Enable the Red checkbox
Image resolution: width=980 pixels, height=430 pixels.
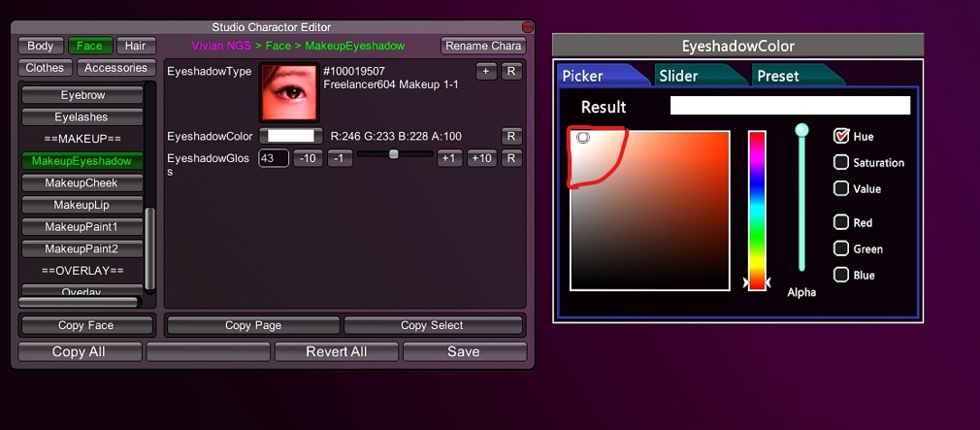click(x=841, y=222)
